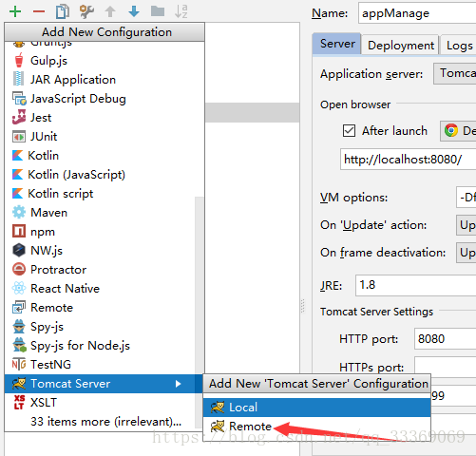
Task: Click the Jest icon
Action: 19,117
